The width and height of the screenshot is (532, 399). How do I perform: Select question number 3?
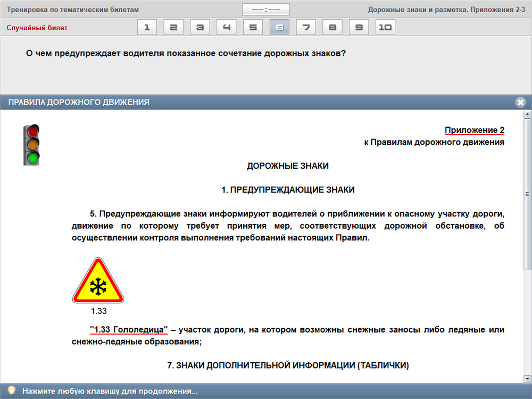tap(200, 27)
